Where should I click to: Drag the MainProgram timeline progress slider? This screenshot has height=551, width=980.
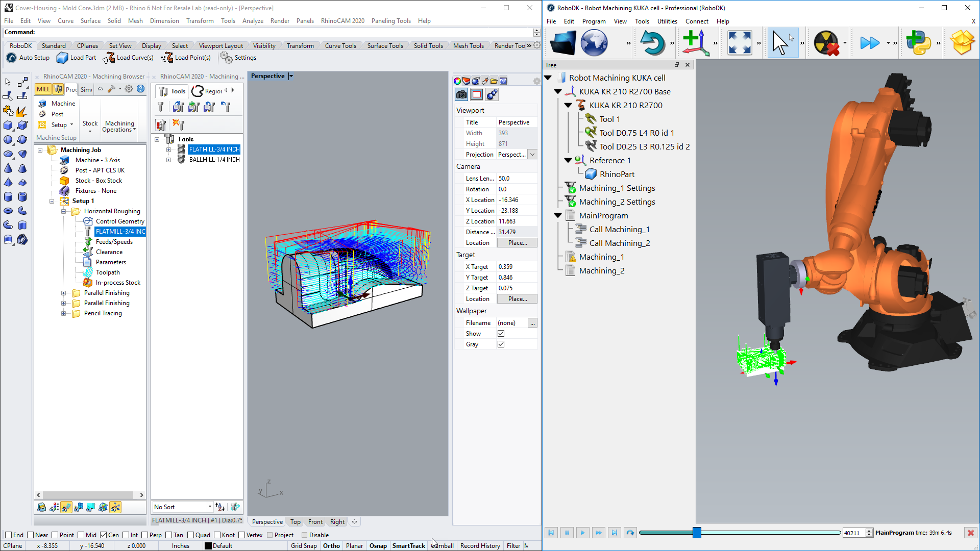(697, 532)
